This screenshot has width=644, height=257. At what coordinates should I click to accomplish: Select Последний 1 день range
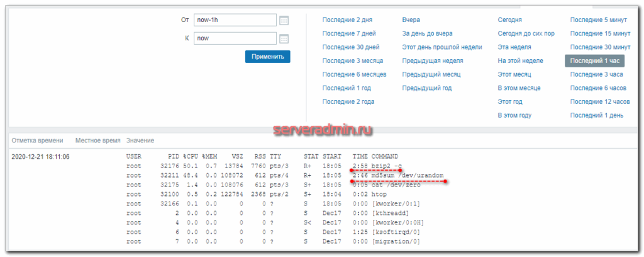(597, 115)
